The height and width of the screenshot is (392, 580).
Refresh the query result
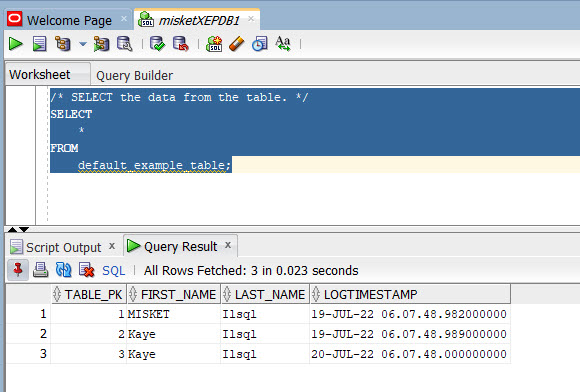(x=63, y=270)
